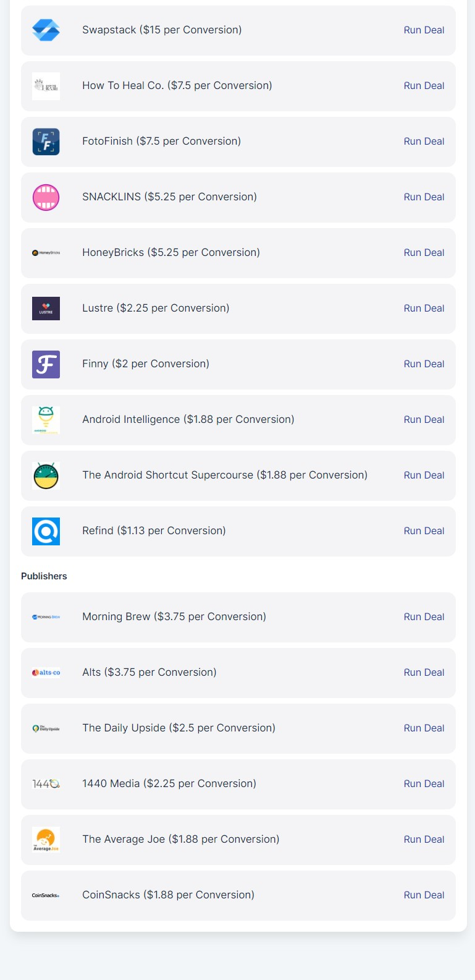Click the blue Refind logo icon

click(46, 531)
